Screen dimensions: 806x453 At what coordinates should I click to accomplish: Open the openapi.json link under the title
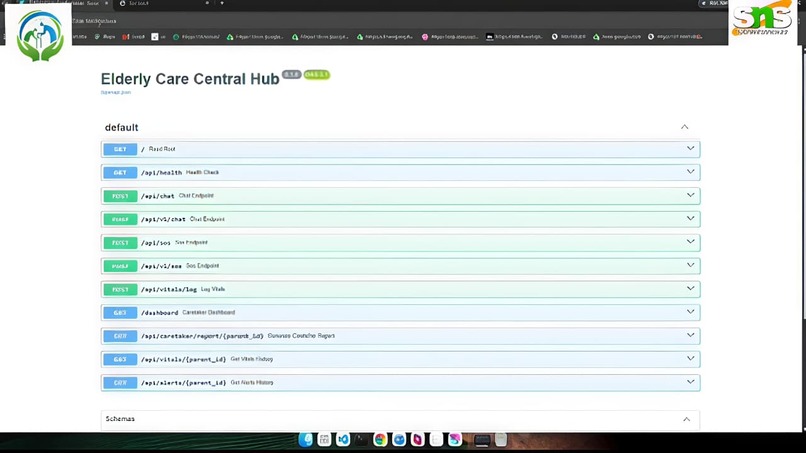116,92
